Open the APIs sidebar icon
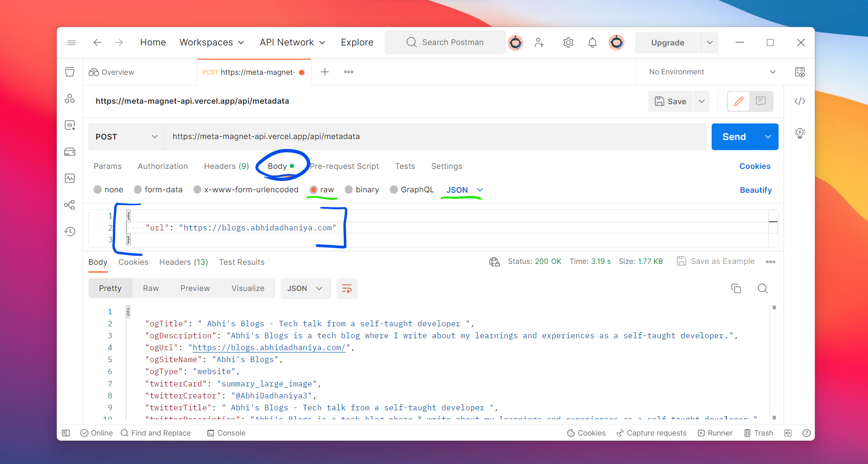Viewport: 868px width, 464px height. click(x=70, y=99)
